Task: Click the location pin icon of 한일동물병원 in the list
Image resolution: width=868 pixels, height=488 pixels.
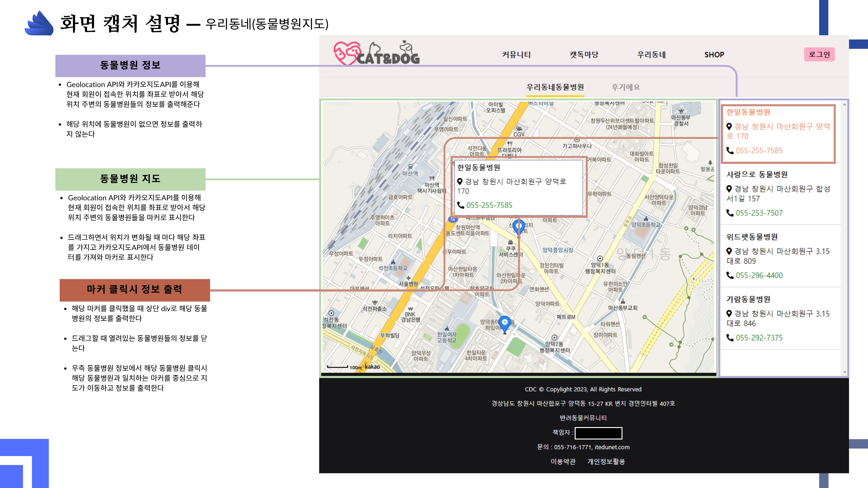Action: tap(729, 127)
